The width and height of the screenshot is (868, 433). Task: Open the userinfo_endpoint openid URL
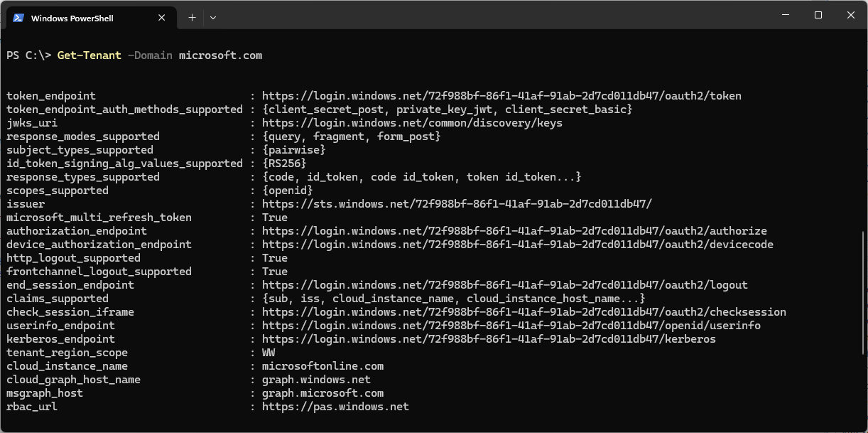pyautogui.click(x=511, y=326)
